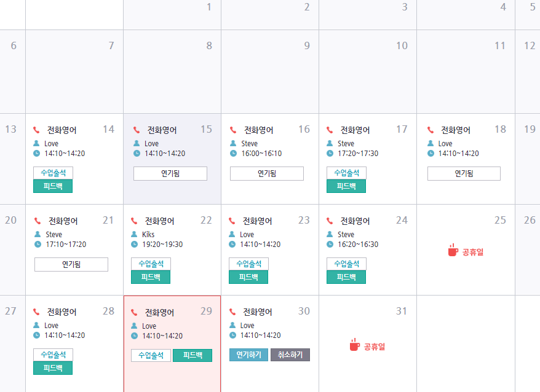The height and width of the screenshot is (392, 540).
Task: Click the holiday coffee cup icon on day 31
Action: (x=354, y=345)
